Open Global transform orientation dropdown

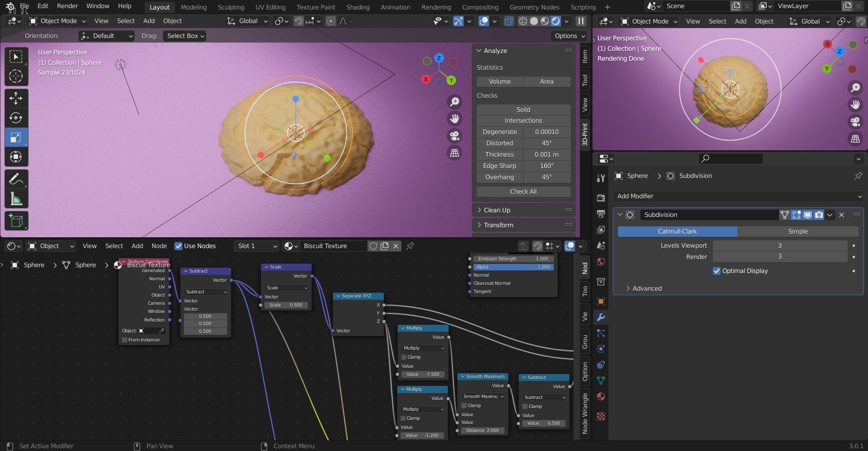247,21
